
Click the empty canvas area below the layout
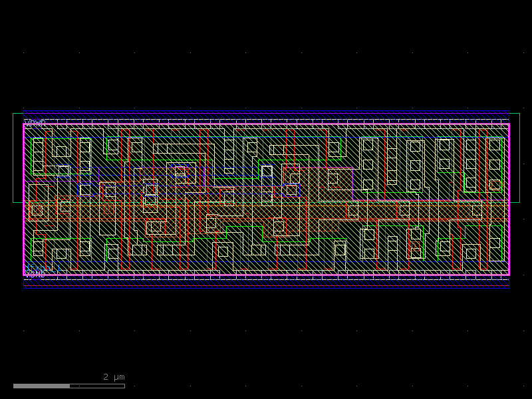266,332
